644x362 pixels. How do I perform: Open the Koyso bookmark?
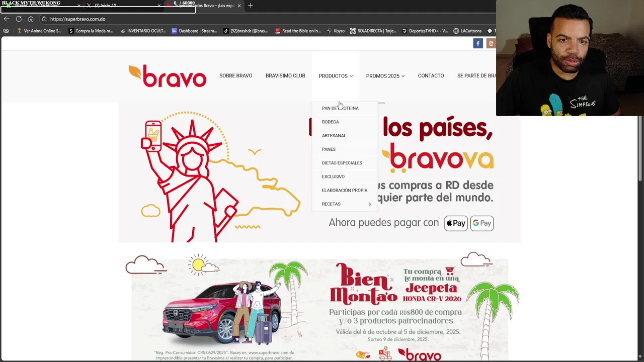point(336,31)
